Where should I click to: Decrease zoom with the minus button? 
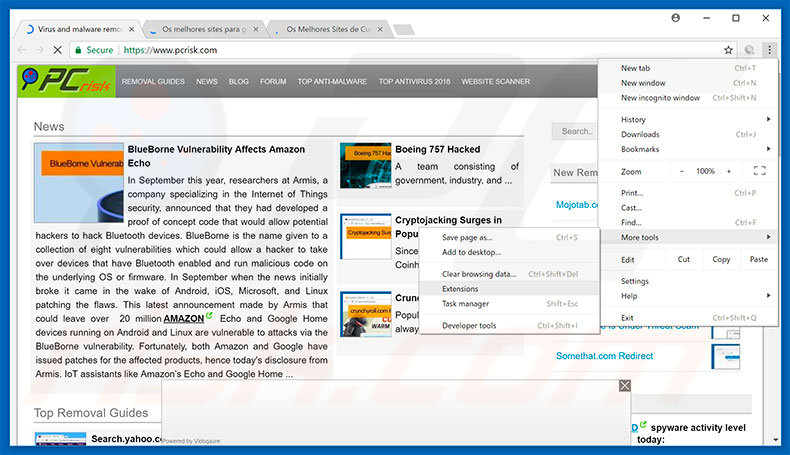pyautogui.click(x=682, y=171)
